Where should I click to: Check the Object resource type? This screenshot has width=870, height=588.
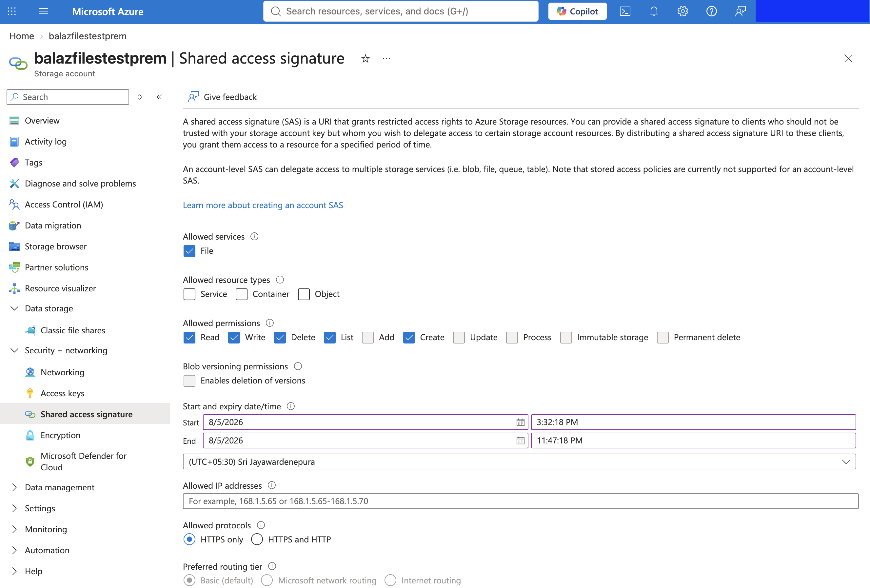coord(304,294)
